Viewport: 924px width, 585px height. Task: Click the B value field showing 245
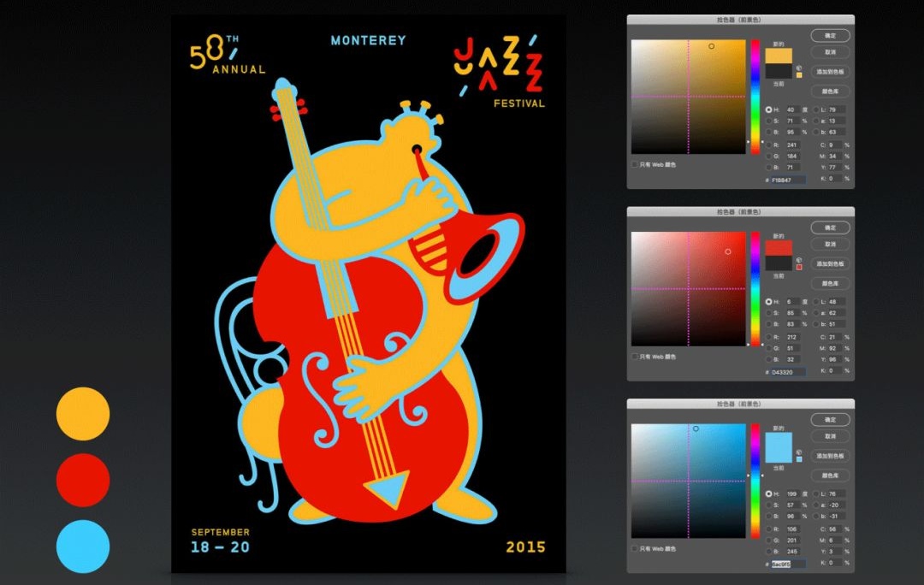[x=793, y=552]
